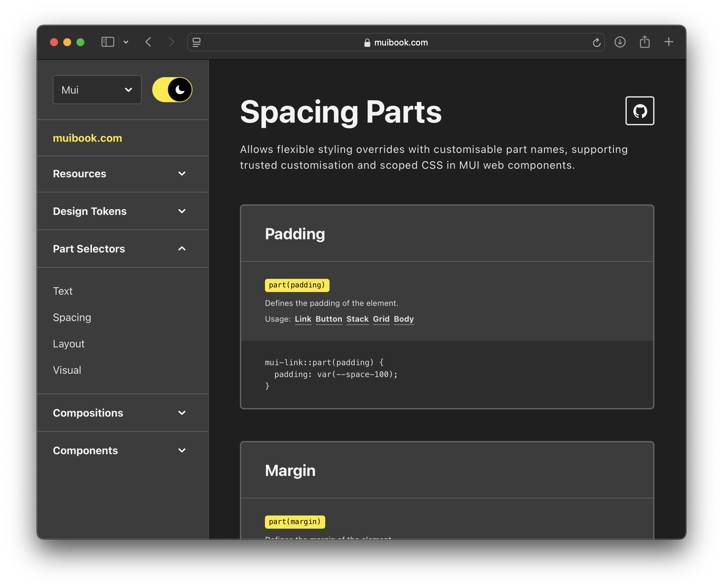The image size is (723, 588).
Task: Click the part(padding) yellow badge
Action: coord(297,285)
